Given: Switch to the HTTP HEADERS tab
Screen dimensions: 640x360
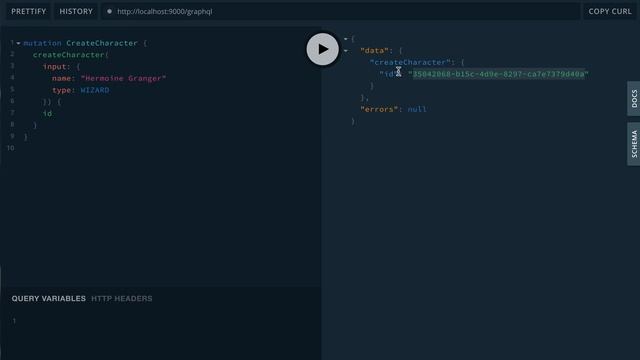Looking at the screenshot, I should click(x=122, y=299).
